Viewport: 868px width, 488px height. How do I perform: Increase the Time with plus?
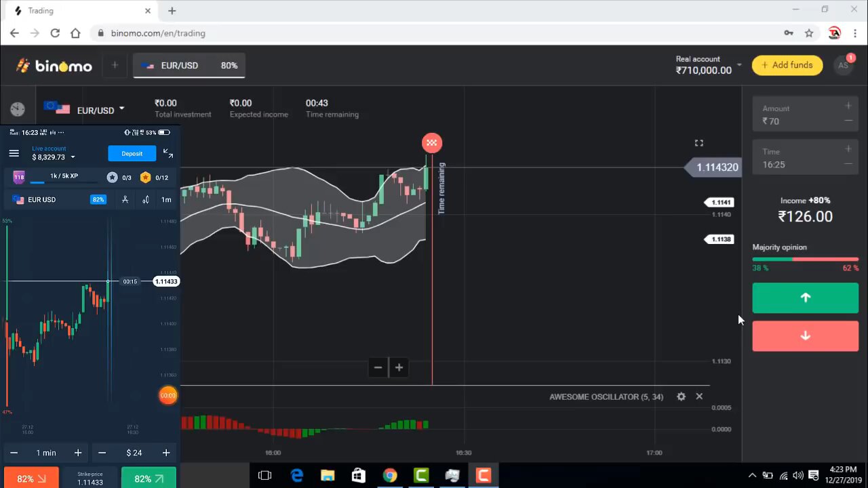[848, 149]
